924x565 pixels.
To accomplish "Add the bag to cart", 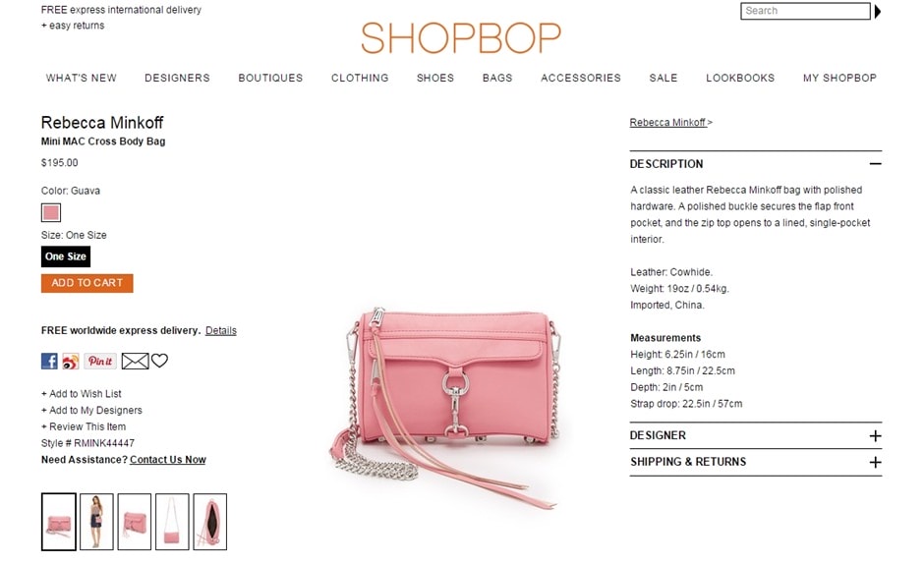I will click(87, 283).
